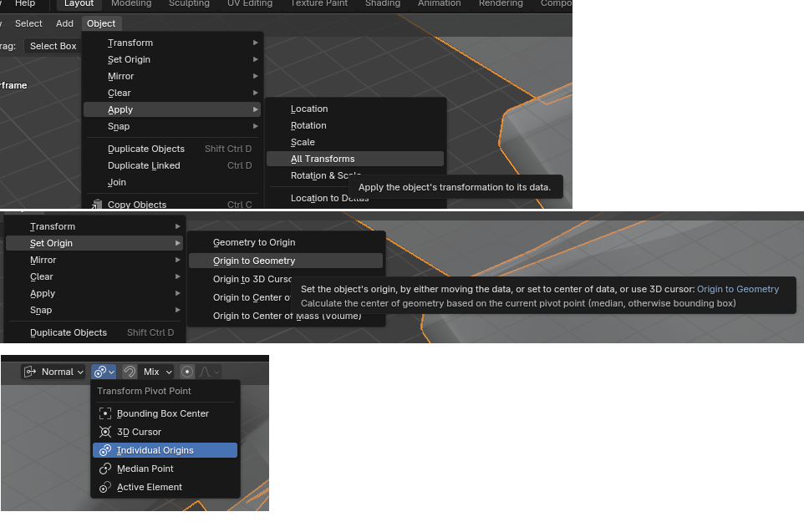Expand Clear in menu with Apply highlighted
The image size is (804, 532).
point(172,93)
